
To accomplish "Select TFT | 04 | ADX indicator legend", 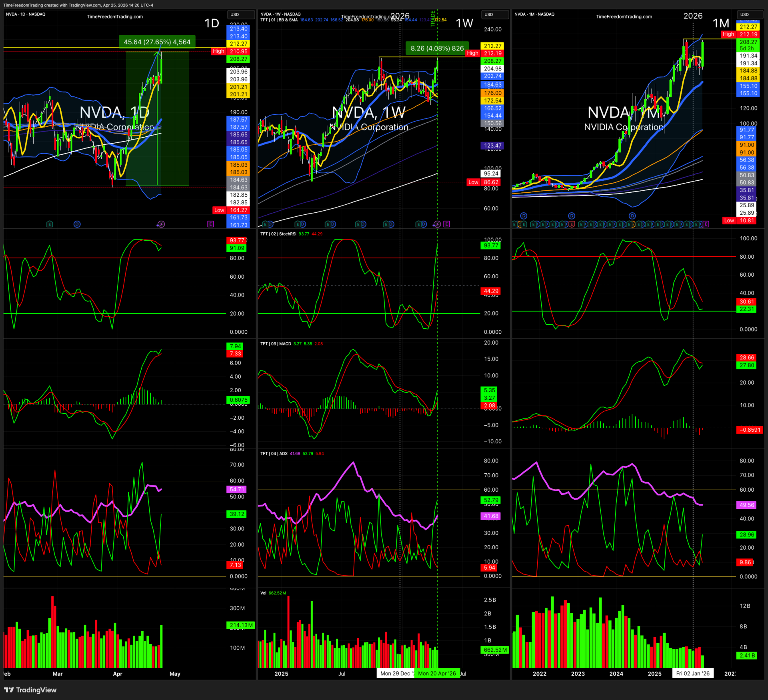I will (274, 454).
